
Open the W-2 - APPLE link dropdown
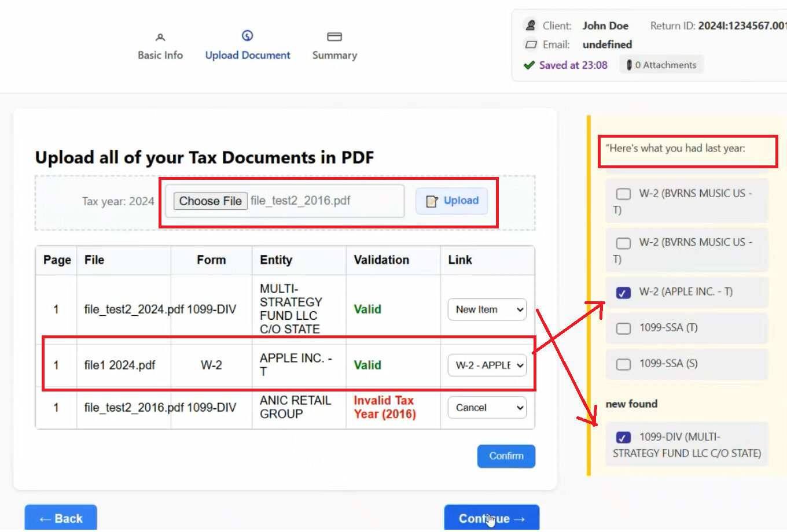pyautogui.click(x=487, y=365)
